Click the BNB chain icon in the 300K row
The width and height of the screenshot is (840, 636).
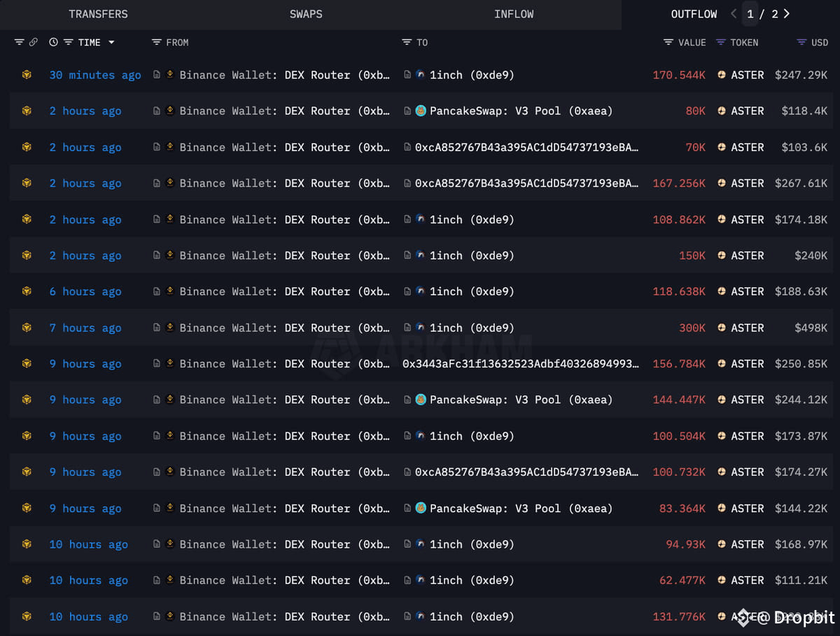pos(27,327)
